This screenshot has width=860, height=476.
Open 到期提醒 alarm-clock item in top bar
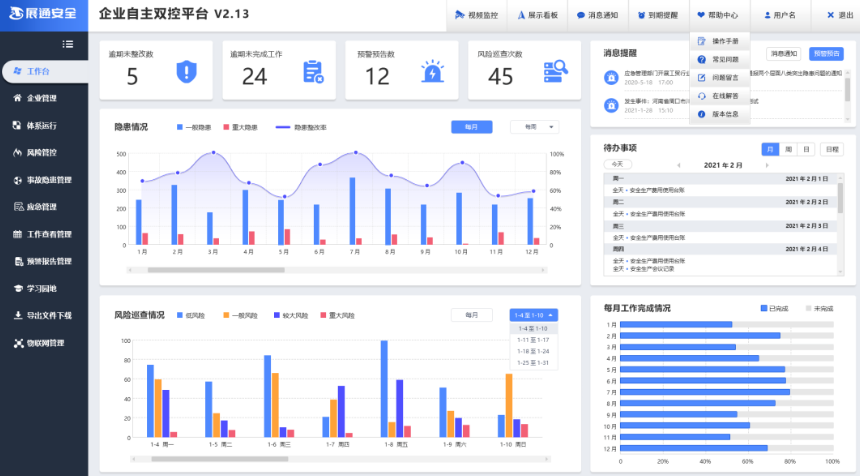[658, 15]
